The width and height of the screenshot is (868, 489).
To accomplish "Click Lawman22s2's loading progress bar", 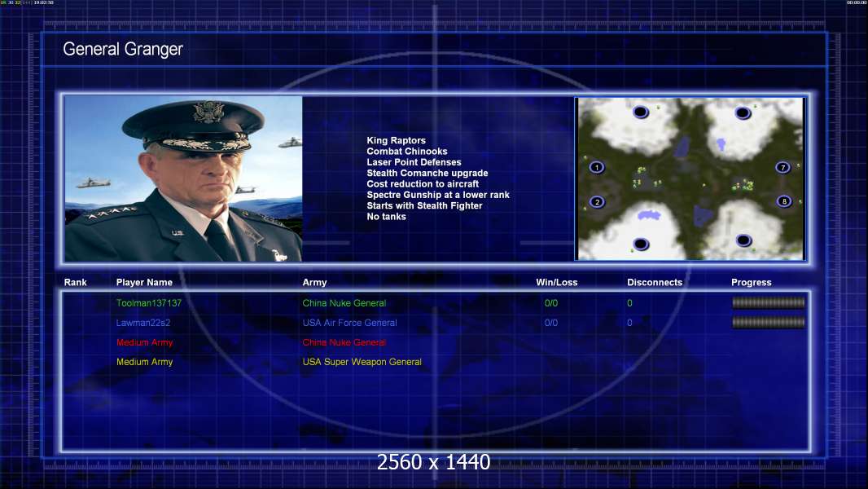I will click(769, 322).
